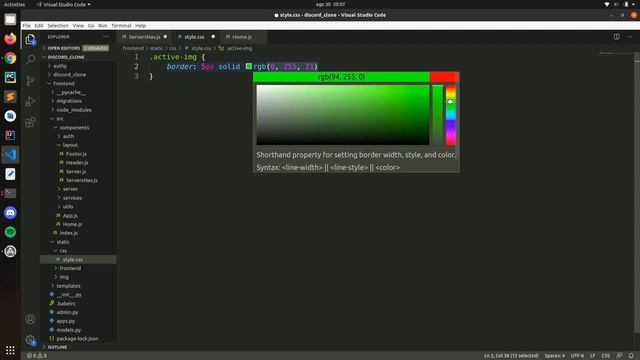Click the Split Editor icon
Image resolution: width=640 pixels, height=360 pixels.
tap(616, 37)
